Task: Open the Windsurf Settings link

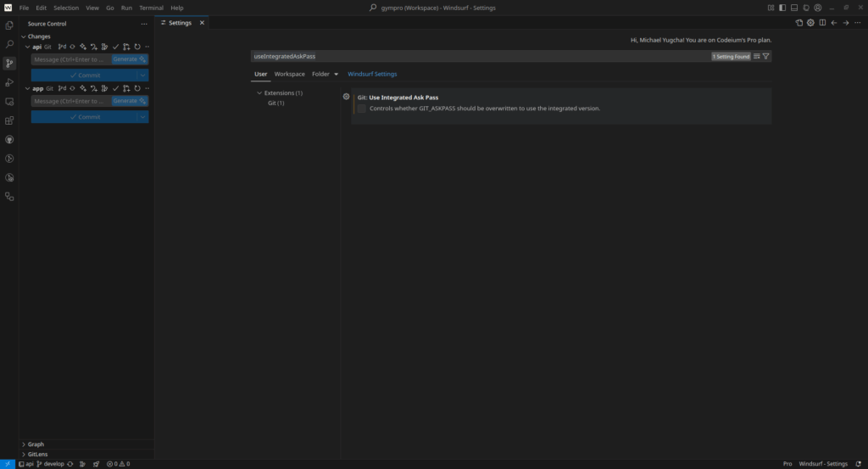Action: 372,74
